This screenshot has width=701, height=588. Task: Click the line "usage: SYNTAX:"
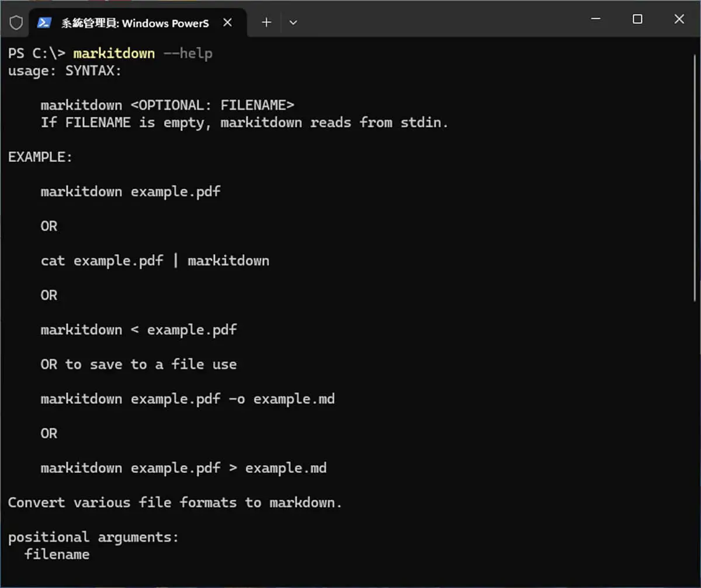coord(65,71)
